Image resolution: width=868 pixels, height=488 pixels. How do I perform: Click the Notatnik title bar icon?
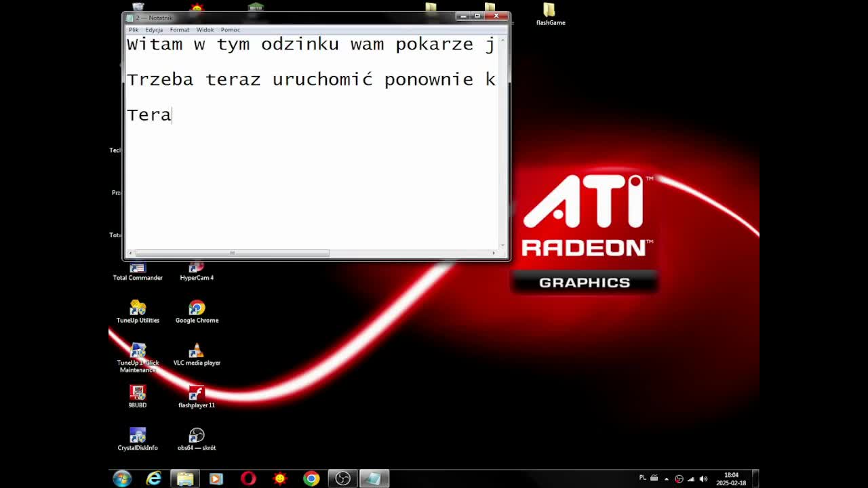coord(130,18)
